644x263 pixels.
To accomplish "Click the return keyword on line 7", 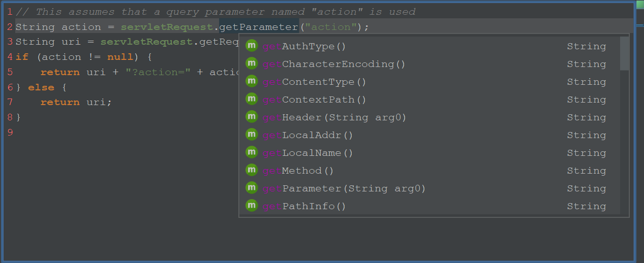I will (60, 102).
